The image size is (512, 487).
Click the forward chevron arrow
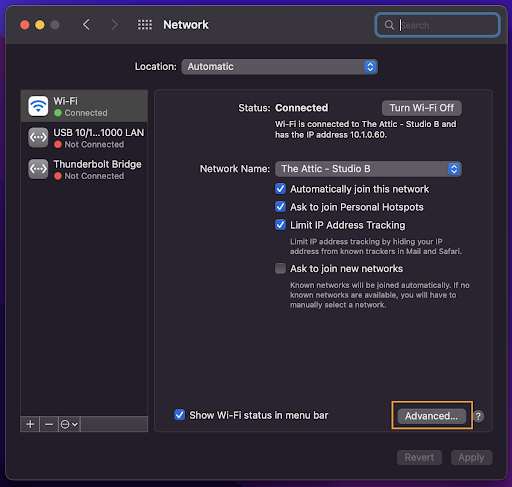[114, 25]
